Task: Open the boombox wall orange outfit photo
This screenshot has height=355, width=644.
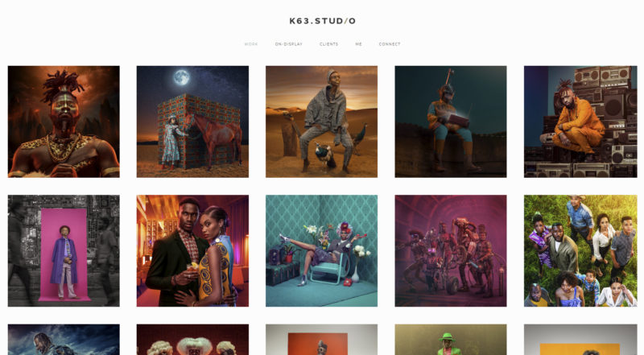Action: point(580,122)
